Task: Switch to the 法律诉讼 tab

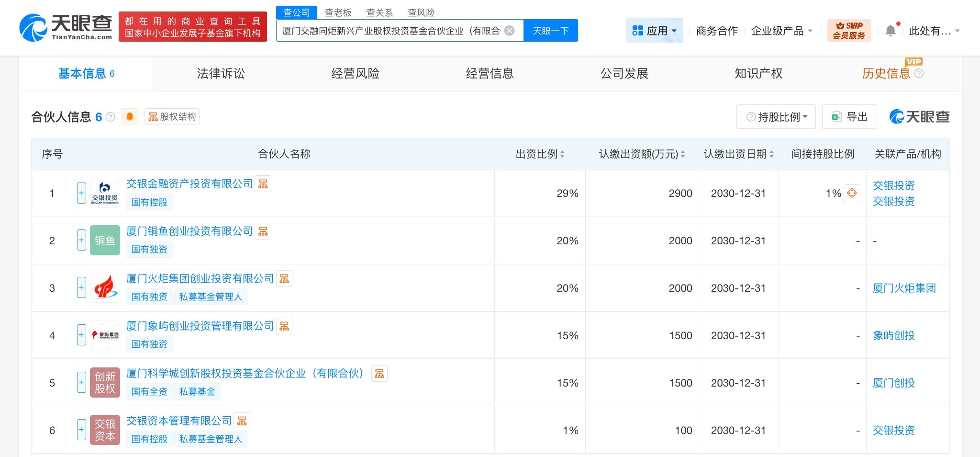Action: click(x=221, y=73)
